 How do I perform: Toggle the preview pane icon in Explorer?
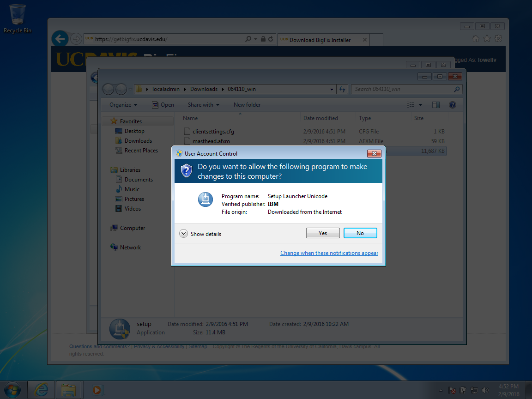pos(436,105)
